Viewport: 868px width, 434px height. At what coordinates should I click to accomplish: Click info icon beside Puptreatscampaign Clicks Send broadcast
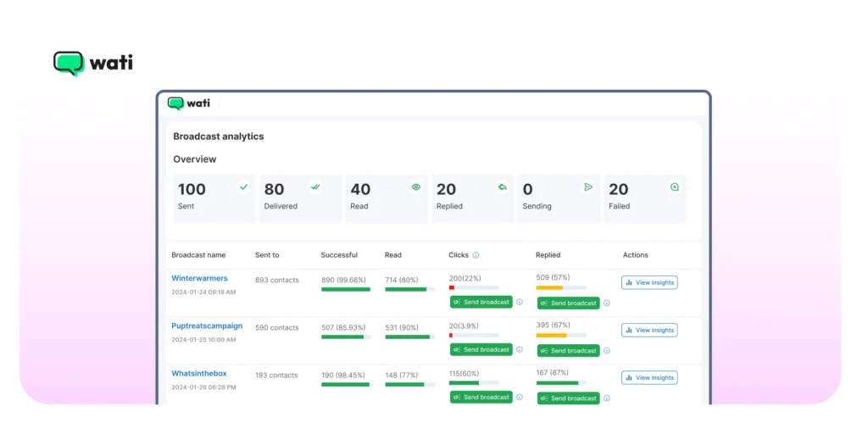click(x=520, y=350)
